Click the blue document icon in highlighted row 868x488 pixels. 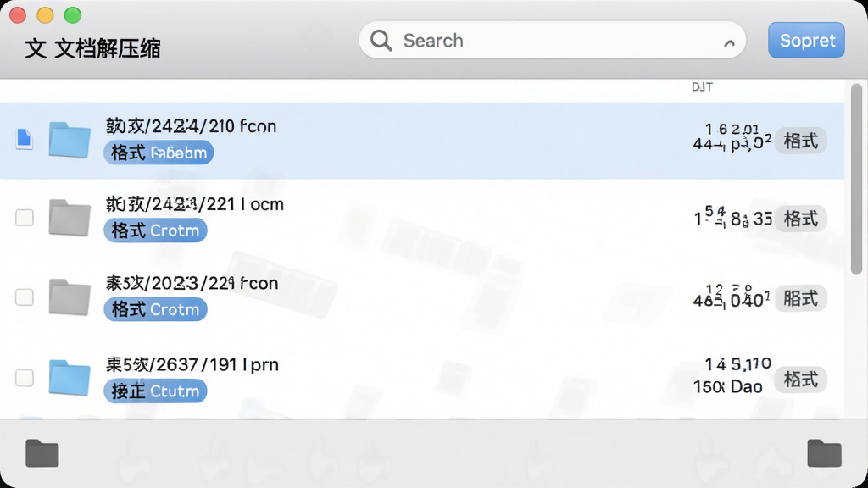pyautogui.click(x=24, y=138)
